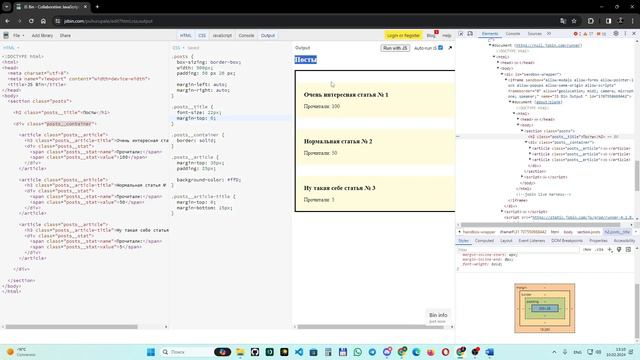Open the HTML panel language dropdown
Viewport: 640px width, 360px height.
coord(11,48)
